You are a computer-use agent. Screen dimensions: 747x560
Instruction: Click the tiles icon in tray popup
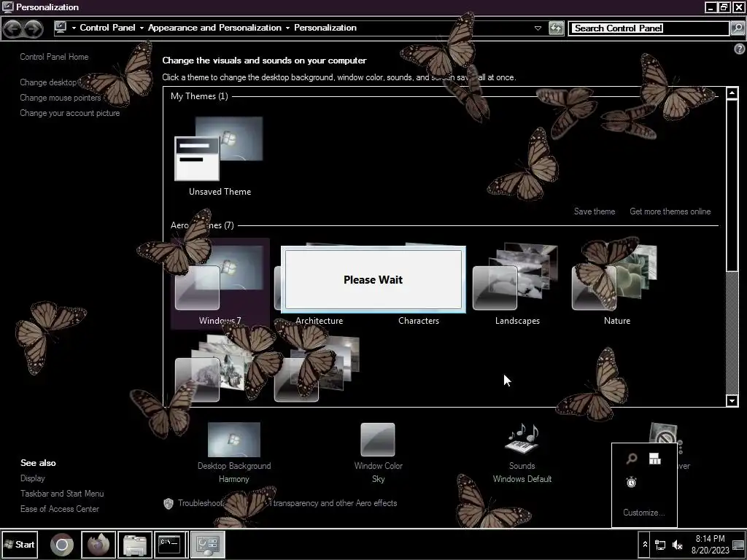click(x=655, y=459)
